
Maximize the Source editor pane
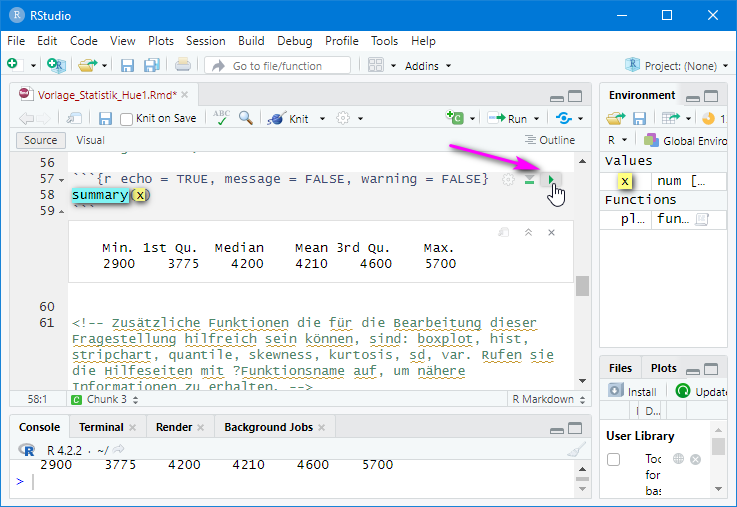click(x=575, y=96)
